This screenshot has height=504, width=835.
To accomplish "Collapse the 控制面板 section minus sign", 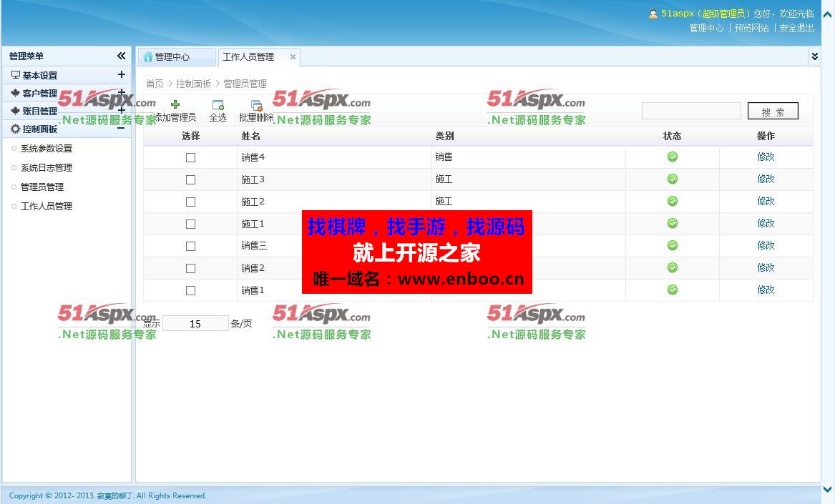I will 122,128.
